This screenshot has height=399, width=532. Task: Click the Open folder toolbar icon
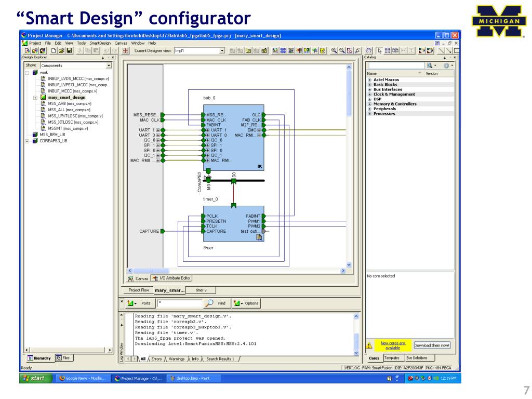point(61,50)
